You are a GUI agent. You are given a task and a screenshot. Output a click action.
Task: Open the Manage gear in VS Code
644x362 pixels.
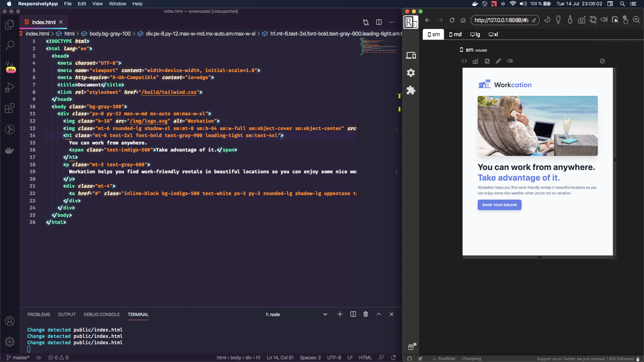pyautogui.click(x=10, y=342)
